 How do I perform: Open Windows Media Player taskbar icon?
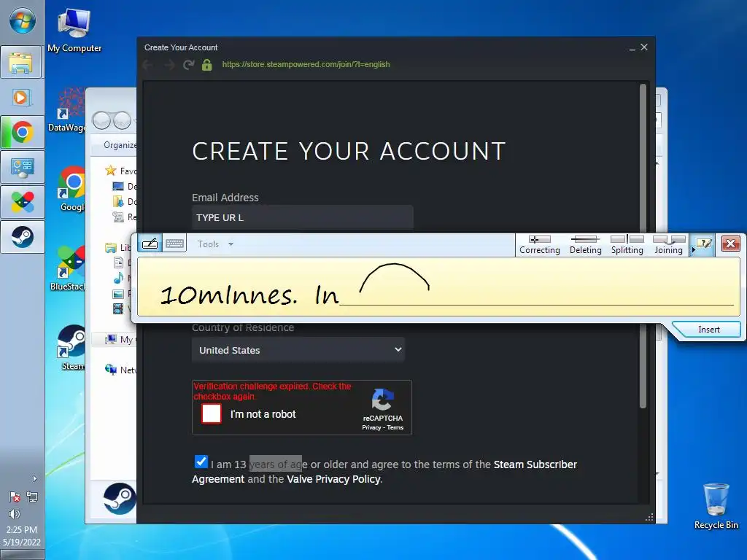[22, 98]
